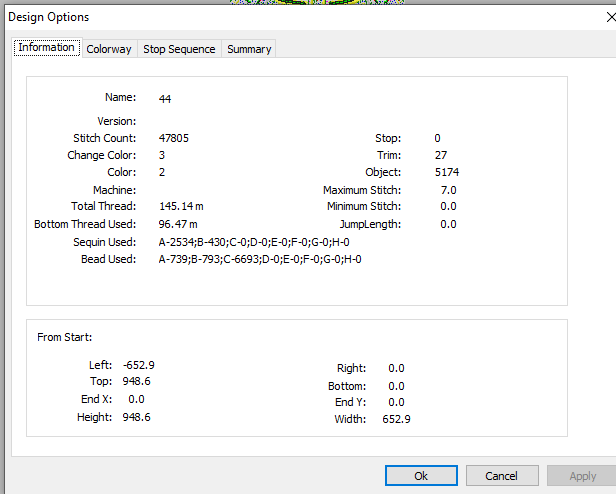This screenshot has width=616, height=494.
Task: Click the Trim value 27
Action: [x=441, y=155]
